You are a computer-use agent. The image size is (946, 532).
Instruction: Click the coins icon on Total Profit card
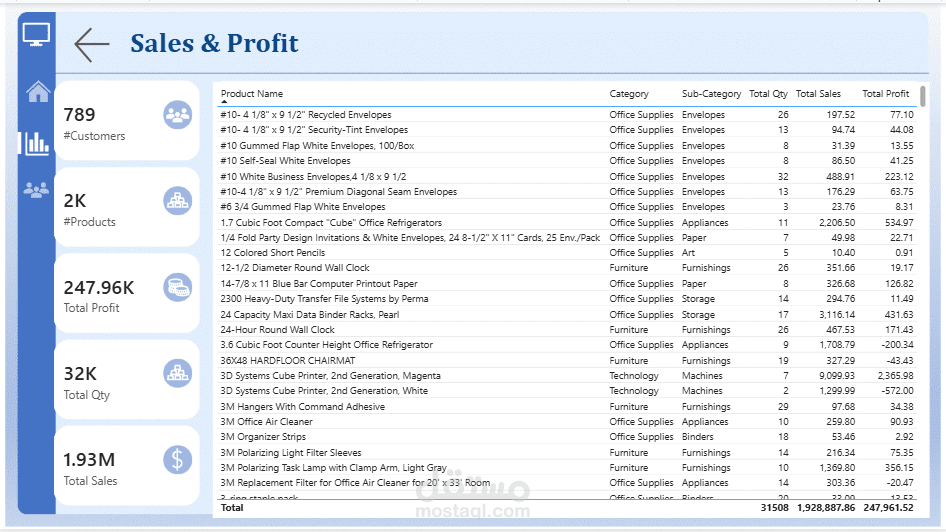[177, 287]
